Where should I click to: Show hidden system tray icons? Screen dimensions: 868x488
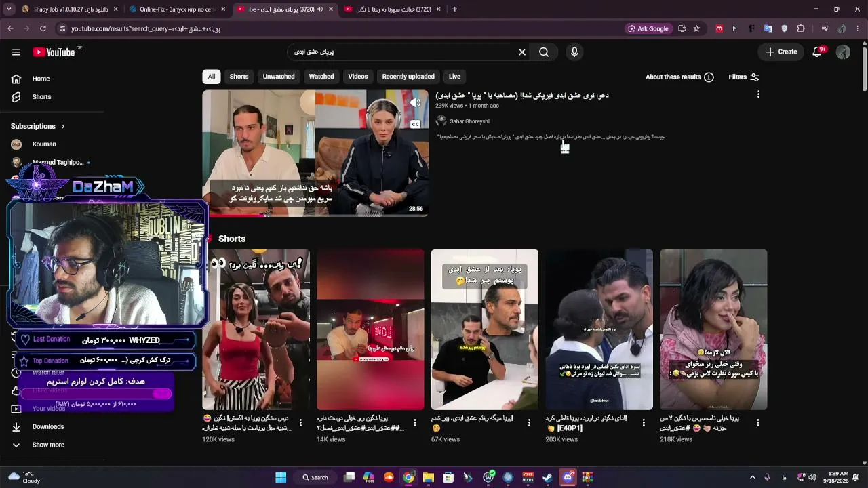[x=752, y=478]
